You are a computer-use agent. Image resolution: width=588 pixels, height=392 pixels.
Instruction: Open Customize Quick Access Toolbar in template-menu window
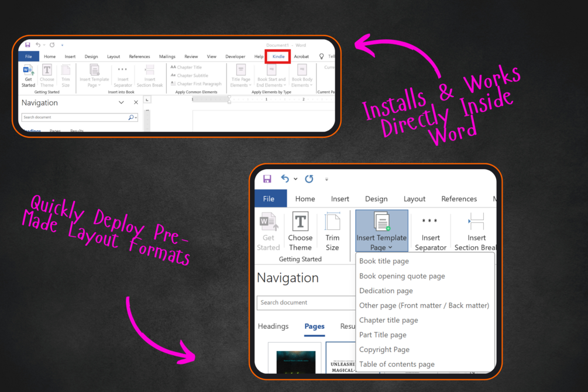point(326,179)
